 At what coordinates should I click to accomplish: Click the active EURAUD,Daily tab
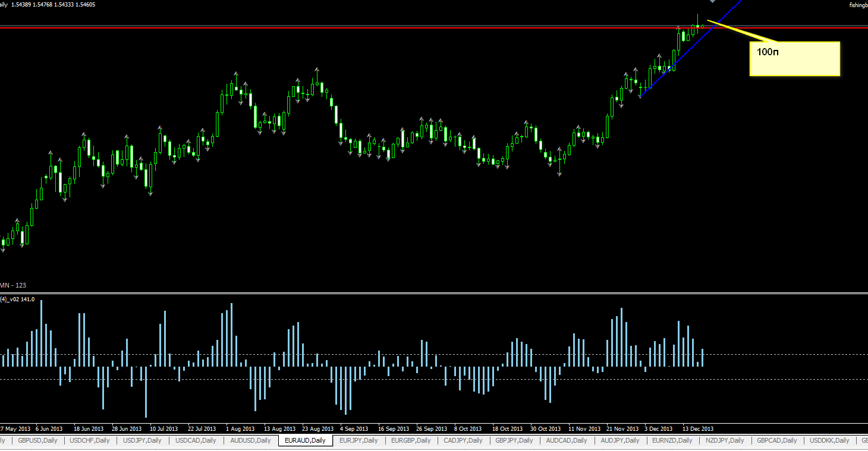[305, 440]
